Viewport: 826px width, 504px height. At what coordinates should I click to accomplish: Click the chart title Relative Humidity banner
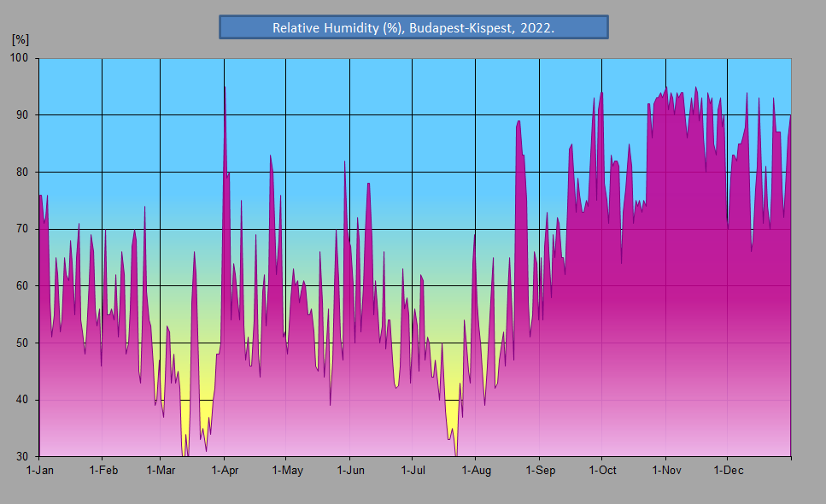tap(413, 27)
